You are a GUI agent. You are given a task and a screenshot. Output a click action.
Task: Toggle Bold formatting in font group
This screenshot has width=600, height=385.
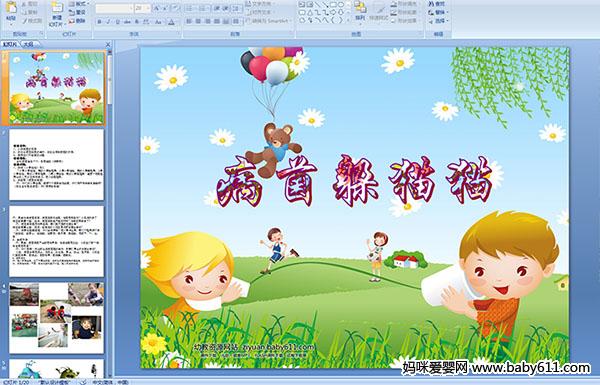pyautogui.click(x=99, y=22)
